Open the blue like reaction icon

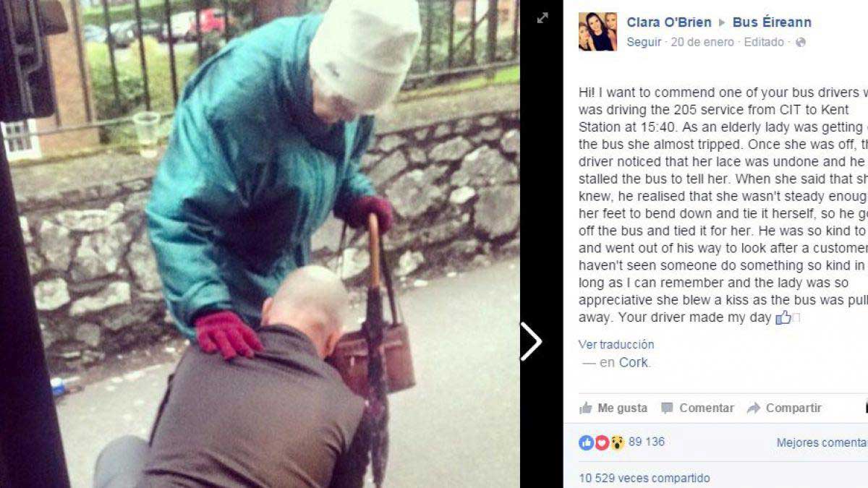587,442
